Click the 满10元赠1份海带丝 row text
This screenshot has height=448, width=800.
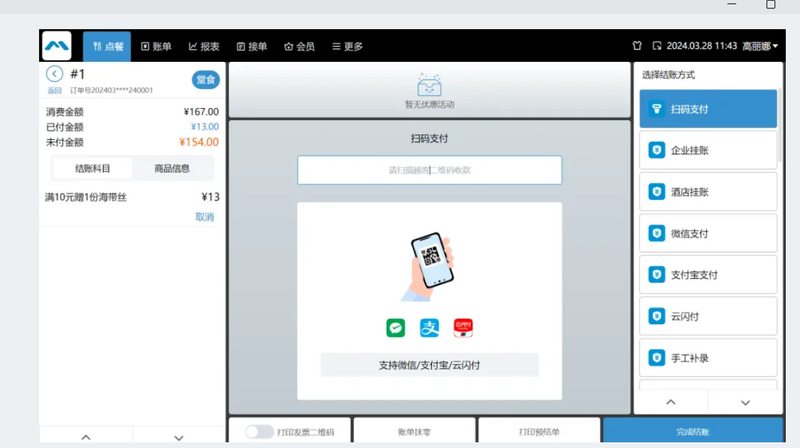tap(86, 197)
